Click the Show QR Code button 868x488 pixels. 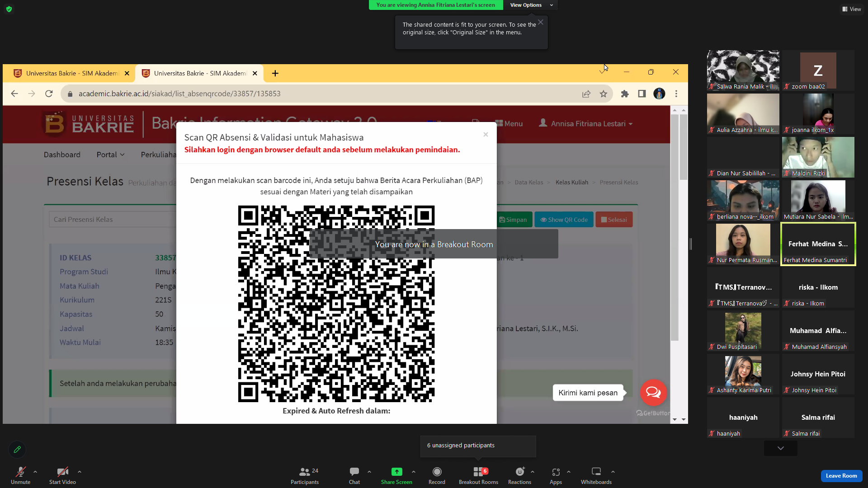click(x=564, y=220)
